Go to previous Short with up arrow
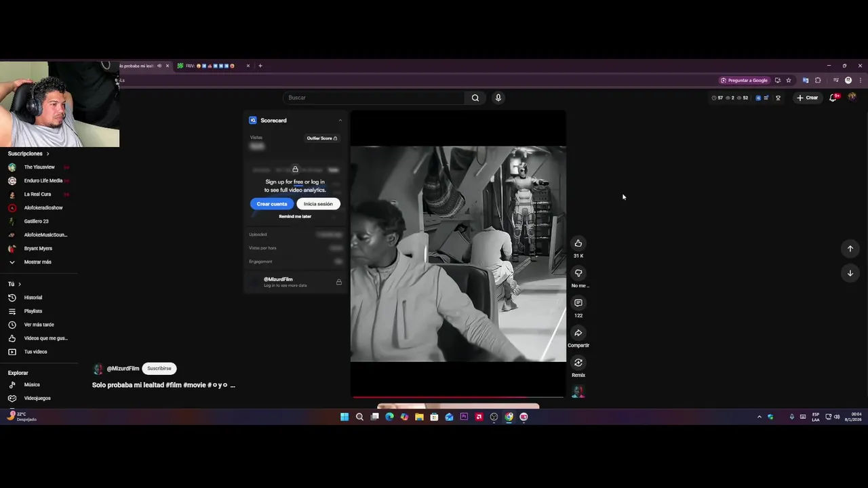Screen dimensions: 868x488 point(850,249)
